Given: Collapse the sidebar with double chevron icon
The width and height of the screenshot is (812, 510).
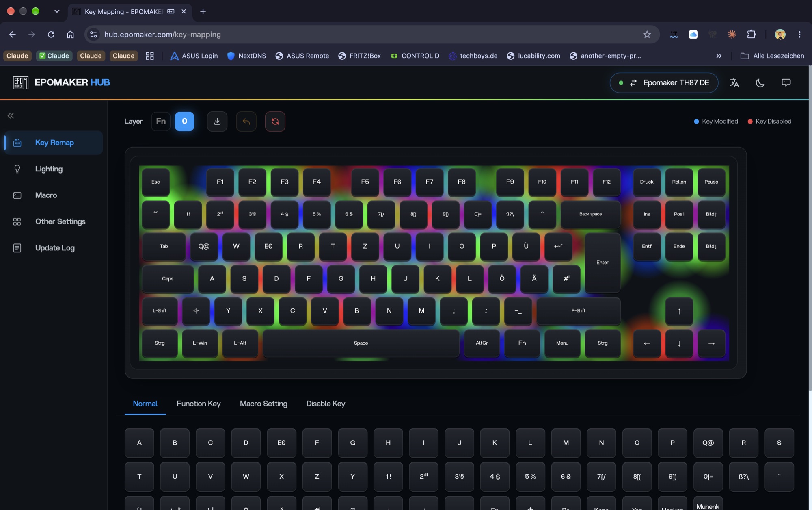Looking at the screenshot, I should click(x=11, y=116).
